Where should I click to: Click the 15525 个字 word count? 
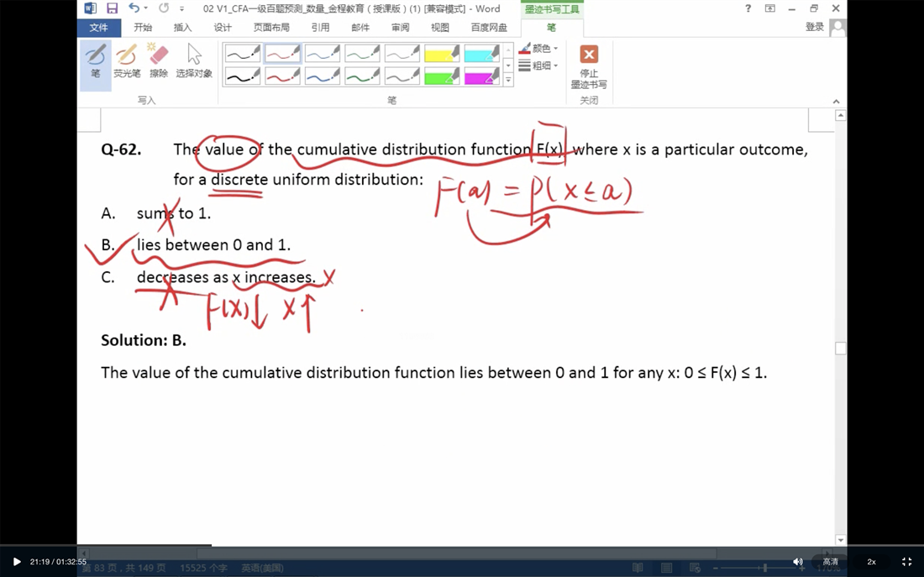tap(204, 568)
